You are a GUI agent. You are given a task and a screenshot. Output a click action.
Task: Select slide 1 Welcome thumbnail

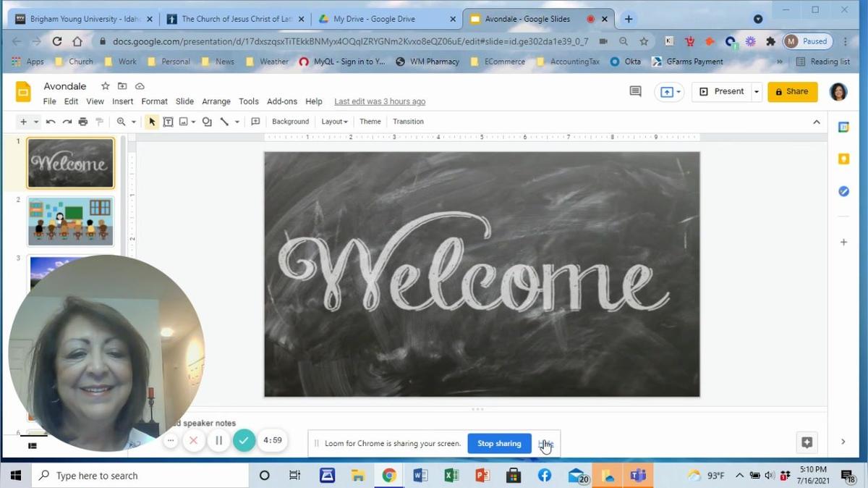[x=70, y=164]
